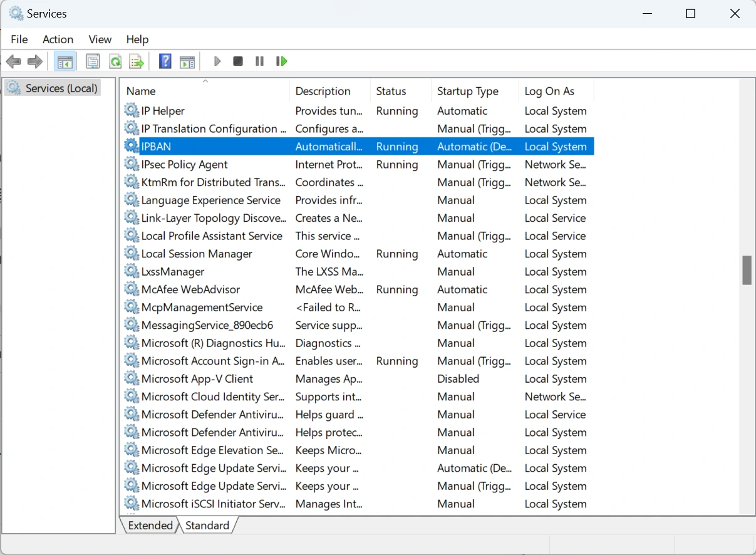Sort by Log On As column header
This screenshot has height=555, width=756.
(x=556, y=91)
